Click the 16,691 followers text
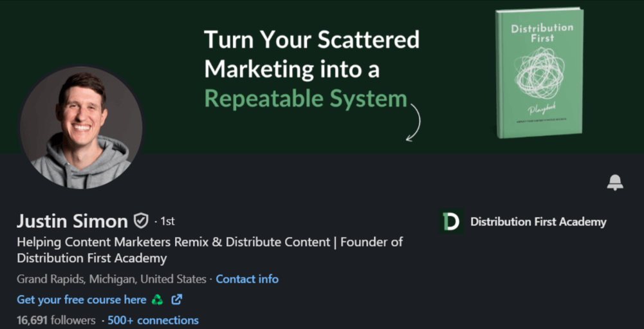Image resolution: width=644 pixels, height=329 pixels. [x=56, y=320]
